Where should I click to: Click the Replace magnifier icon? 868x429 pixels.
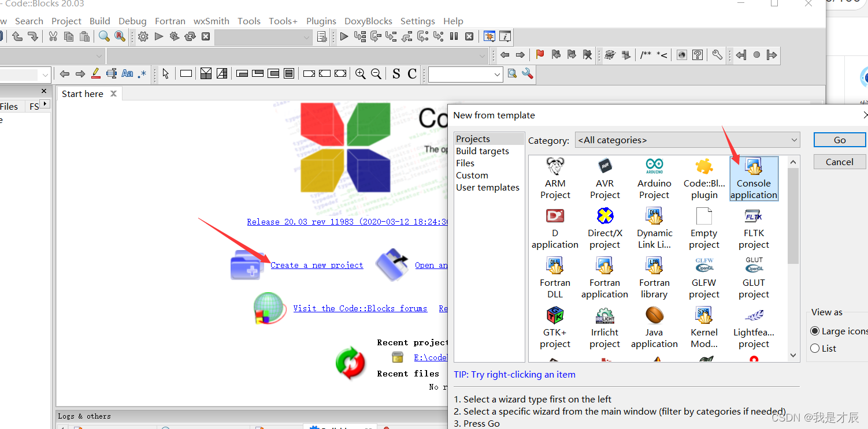pos(120,37)
